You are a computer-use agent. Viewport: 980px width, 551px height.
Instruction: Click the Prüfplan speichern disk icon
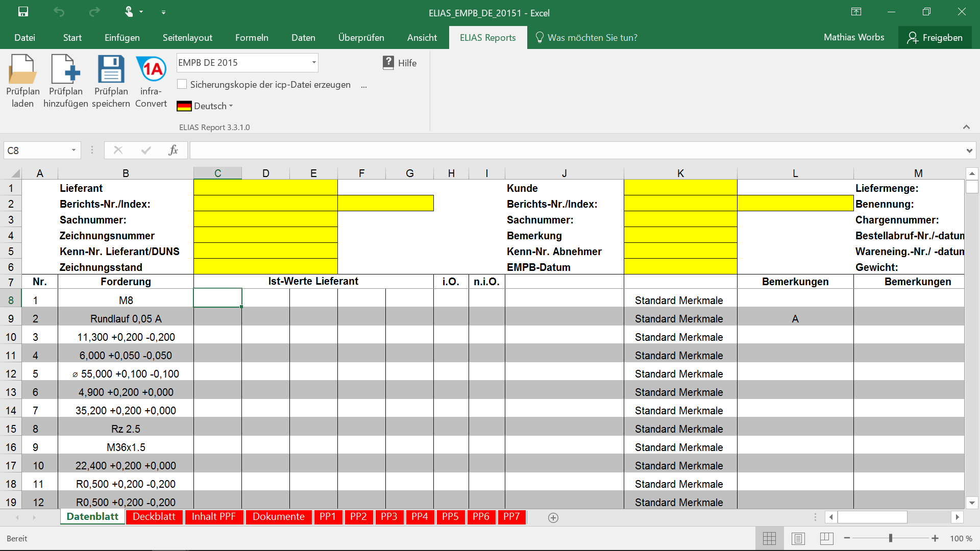[111, 69]
